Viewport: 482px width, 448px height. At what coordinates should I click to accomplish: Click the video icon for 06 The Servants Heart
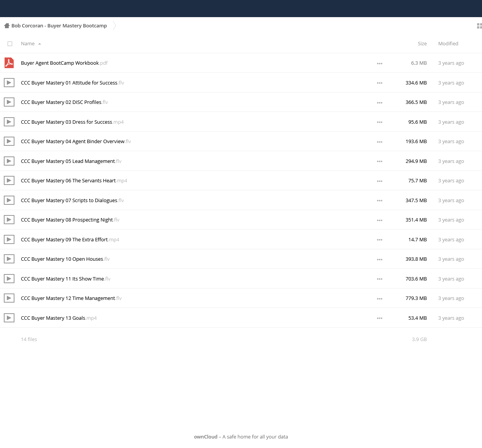coord(9,180)
